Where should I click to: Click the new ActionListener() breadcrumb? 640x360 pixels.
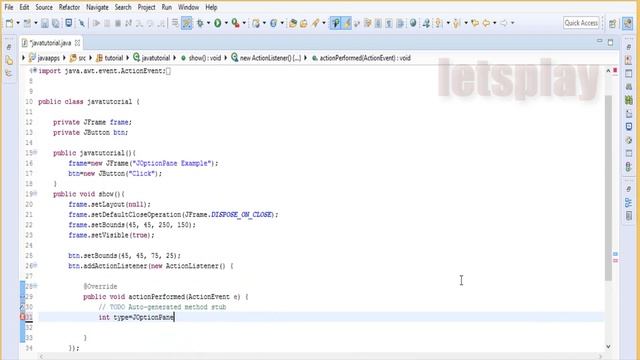coord(266,58)
